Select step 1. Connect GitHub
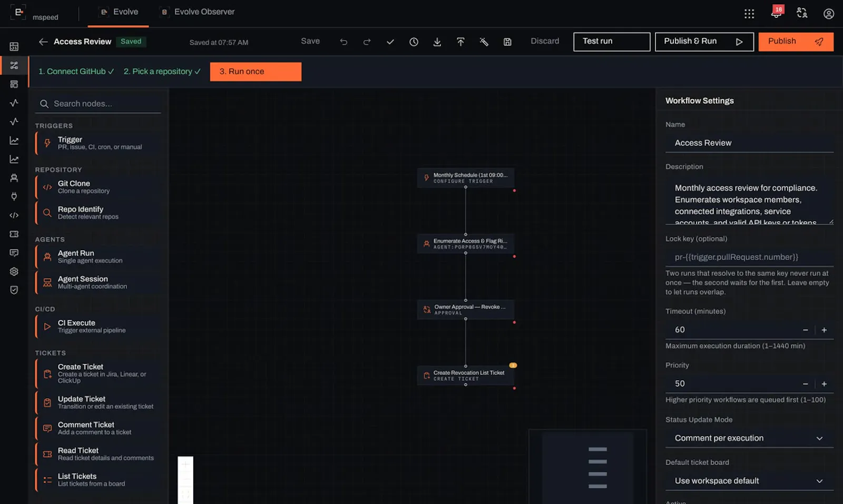 pyautogui.click(x=76, y=72)
